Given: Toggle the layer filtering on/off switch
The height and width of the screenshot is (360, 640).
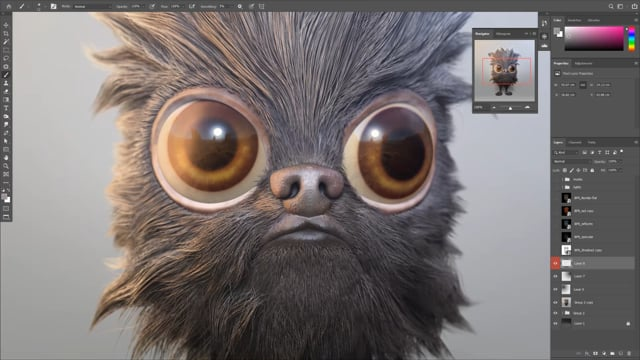Looking at the screenshot, I should 622,151.
